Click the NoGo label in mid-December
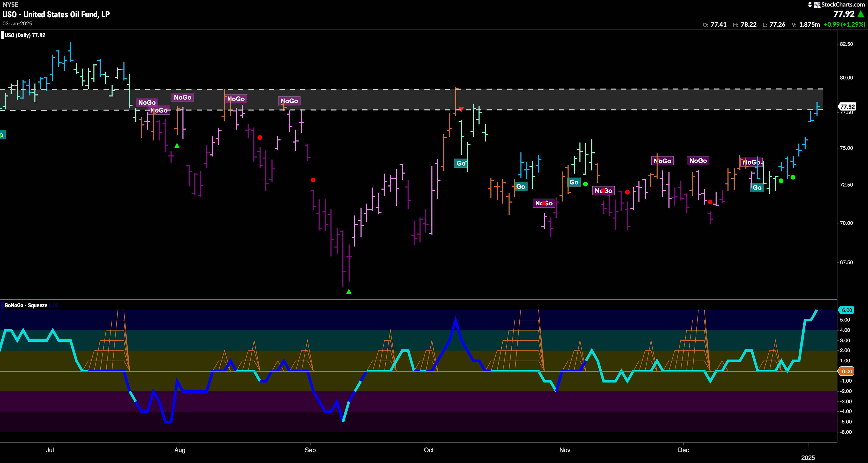The width and height of the screenshot is (868, 463). point(752,162)
